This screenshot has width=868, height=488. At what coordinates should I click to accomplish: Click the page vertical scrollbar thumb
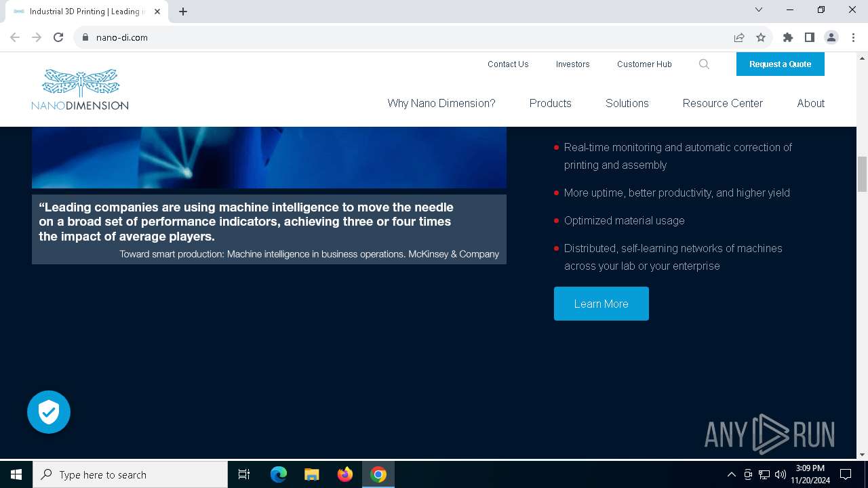click(862, 174)
